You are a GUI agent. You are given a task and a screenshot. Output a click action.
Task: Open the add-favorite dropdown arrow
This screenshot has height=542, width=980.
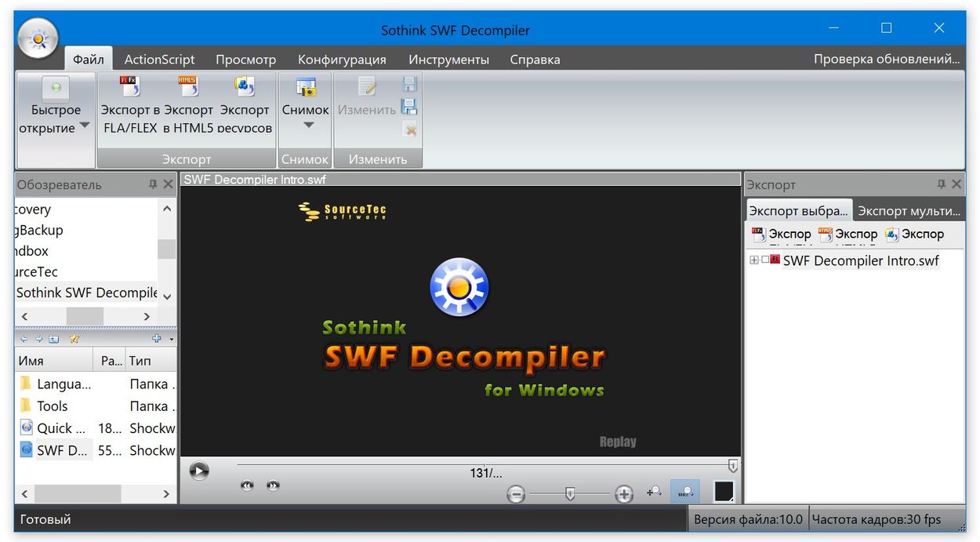click(172, 339)
